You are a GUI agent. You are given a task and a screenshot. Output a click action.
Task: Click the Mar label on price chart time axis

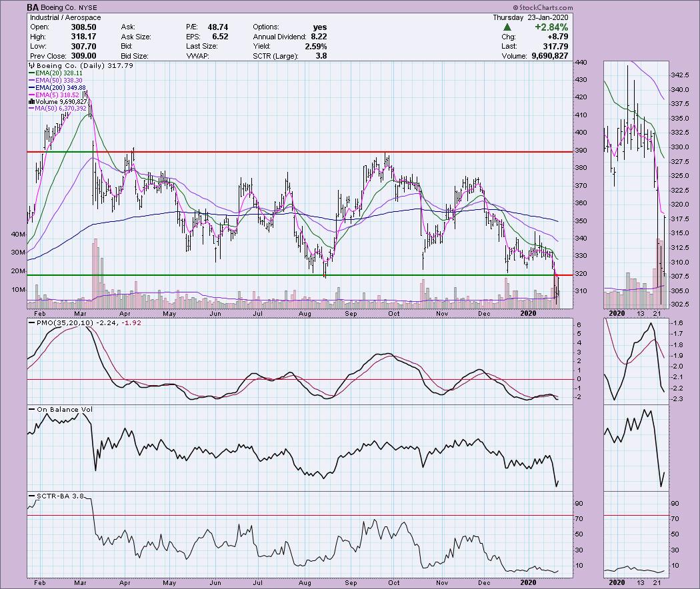tap(81, 314)
